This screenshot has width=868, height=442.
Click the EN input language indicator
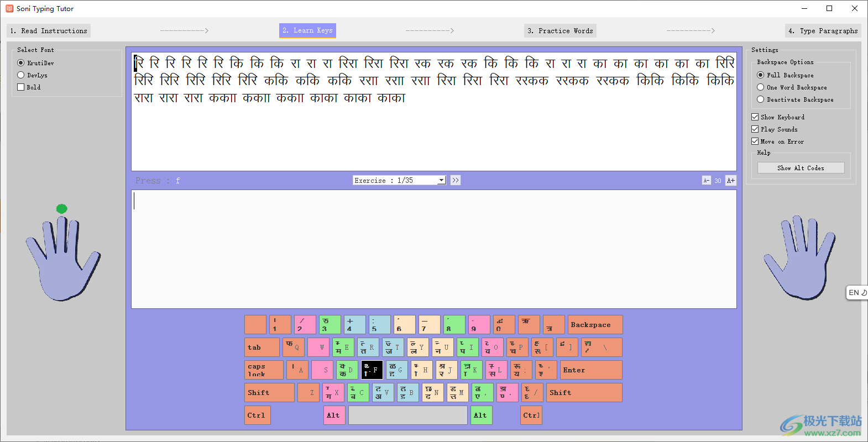857,293
